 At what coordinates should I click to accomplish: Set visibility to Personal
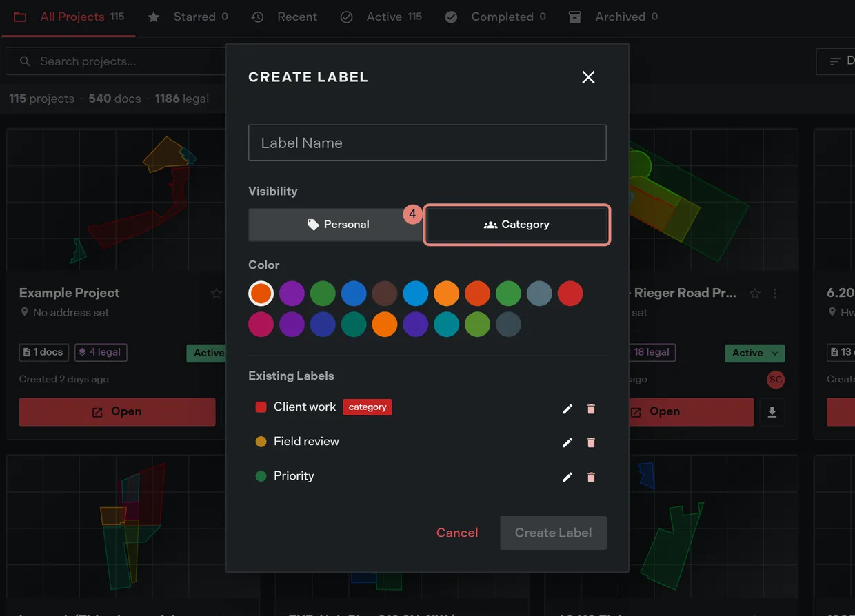(x=336, y=225)
